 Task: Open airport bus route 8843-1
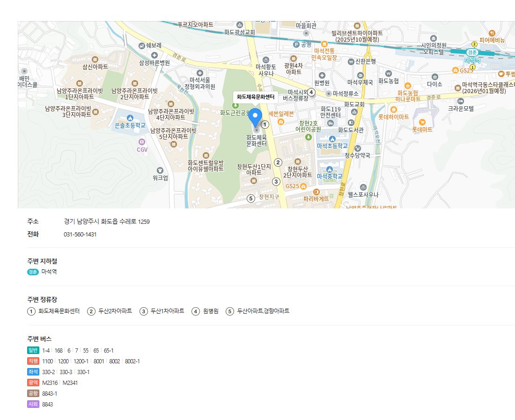click(50, 393)
